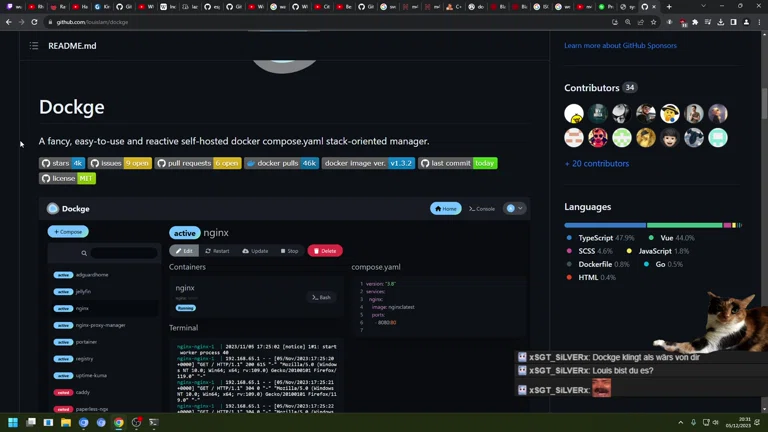Click the license MIT badge
Image resolution: width=768 pixels, height=432 pixels.
coord(67,178)
